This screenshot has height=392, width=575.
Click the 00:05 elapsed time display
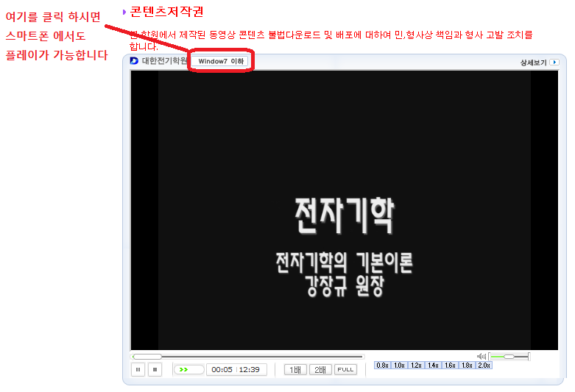222,370
